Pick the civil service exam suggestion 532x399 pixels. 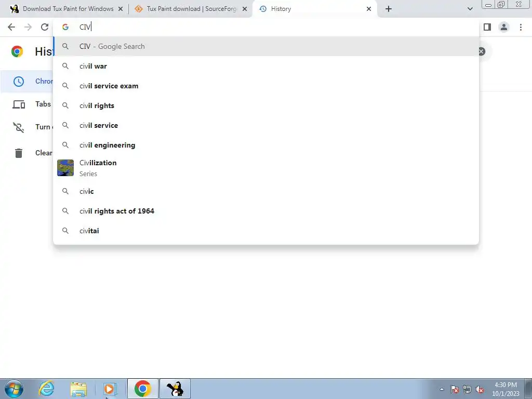(266, 86)
